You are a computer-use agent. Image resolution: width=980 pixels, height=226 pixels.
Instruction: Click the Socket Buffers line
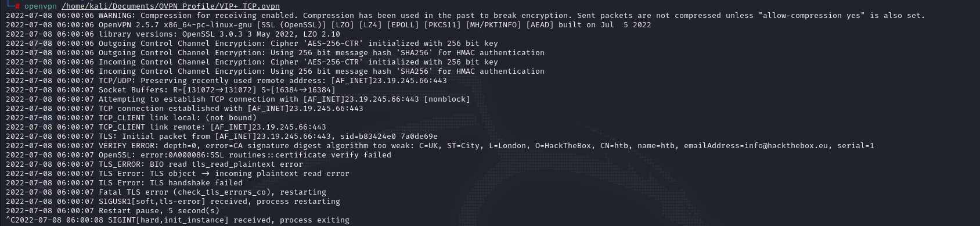coord(171,90)
